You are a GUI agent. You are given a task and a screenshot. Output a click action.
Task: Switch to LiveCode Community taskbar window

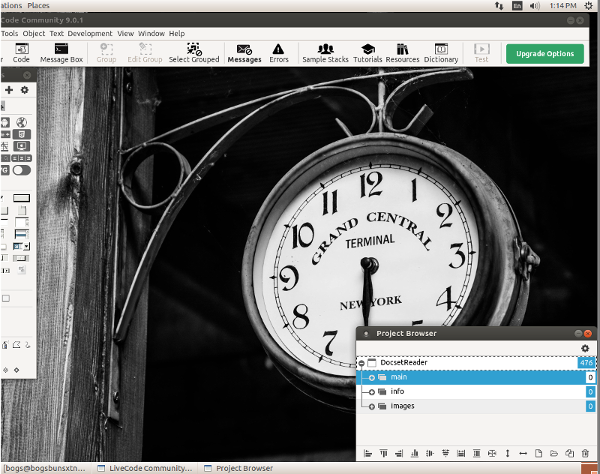point(145,468)
